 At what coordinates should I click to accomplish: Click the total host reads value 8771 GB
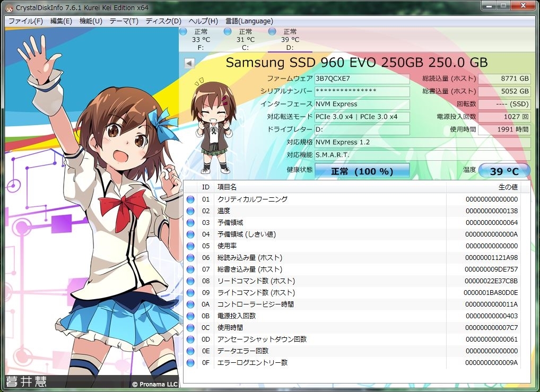pos(504,79)
